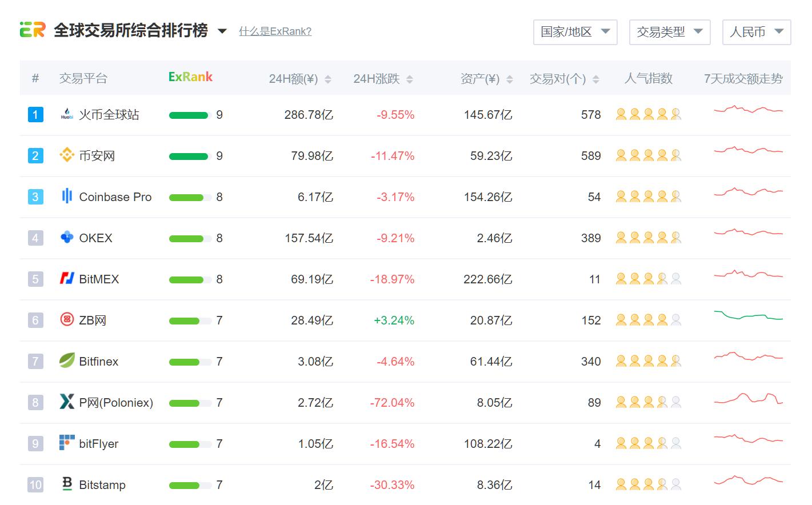
Task: Click the popularity stars for 火币全球站
Action: coord(649,114)
